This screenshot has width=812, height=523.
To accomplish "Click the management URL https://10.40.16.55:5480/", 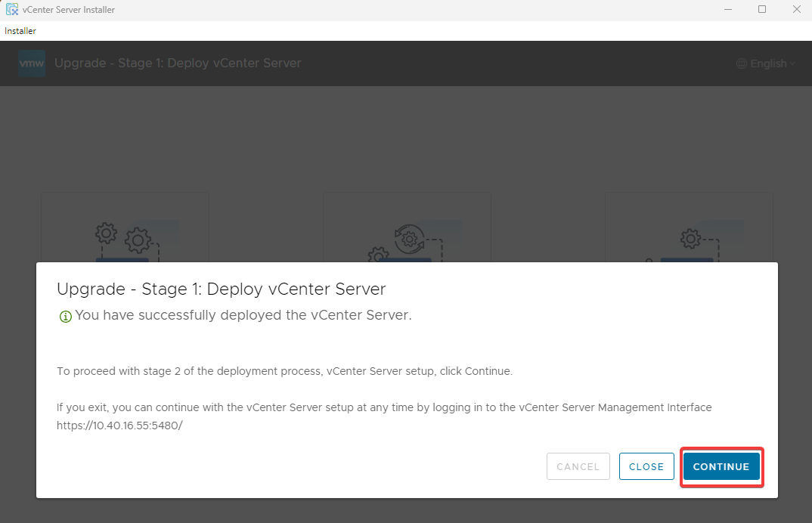I will tap(119, 426).
